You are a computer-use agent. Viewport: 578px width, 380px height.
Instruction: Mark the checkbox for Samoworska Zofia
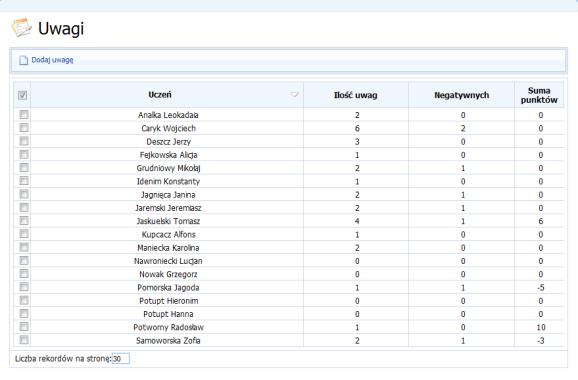click(x=24, y=340)
